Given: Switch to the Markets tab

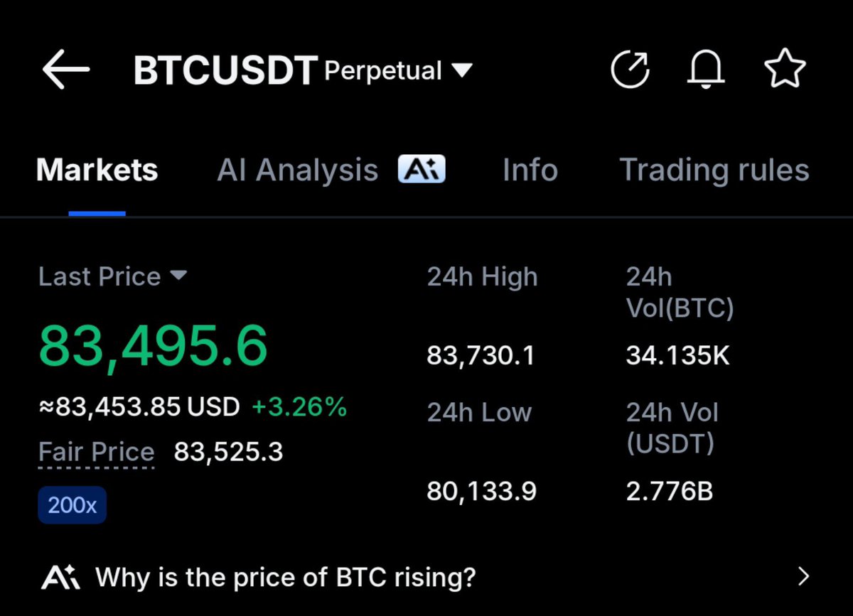Looking at the screenshot, I should point(97,171).
